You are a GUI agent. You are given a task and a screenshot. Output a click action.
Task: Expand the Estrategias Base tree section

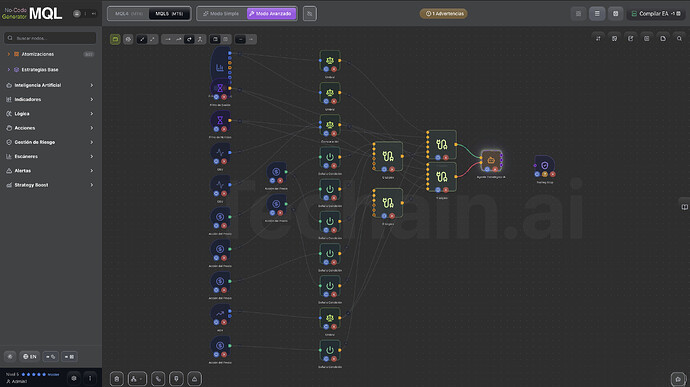click(x=51, y=70)
